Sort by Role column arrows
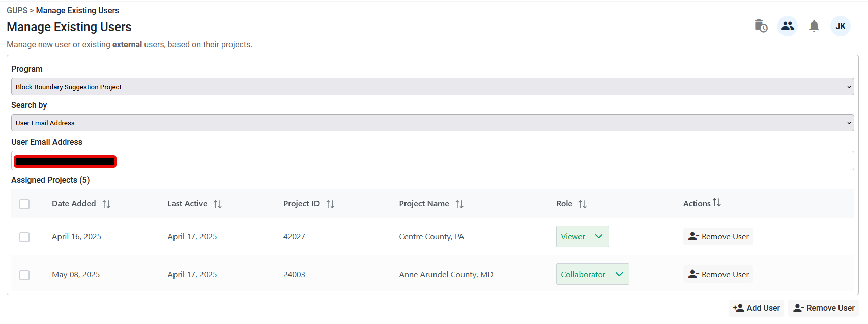The width and height of the screenshot is (868, 324). coord(583,204)
